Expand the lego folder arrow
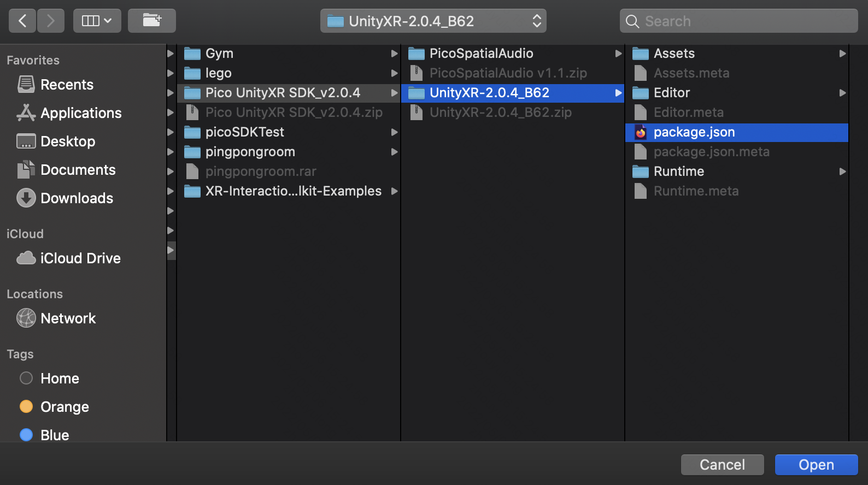Image resolution: width=868 pixels, height=485 pixels. point(394,73)
